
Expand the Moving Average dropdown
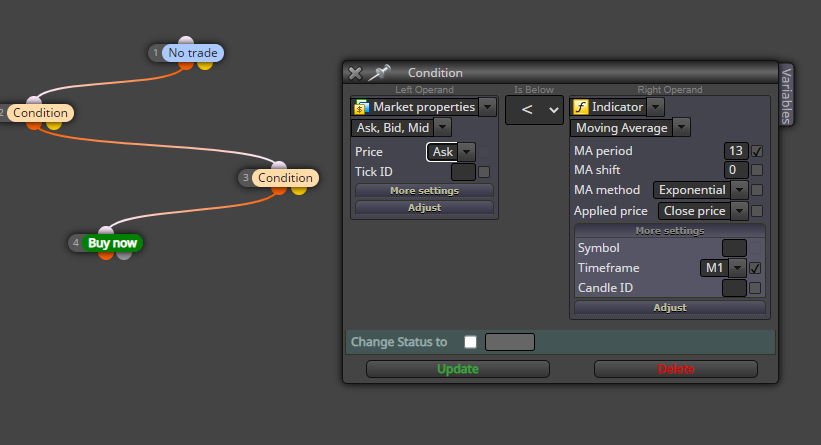[x=681, y=127]
